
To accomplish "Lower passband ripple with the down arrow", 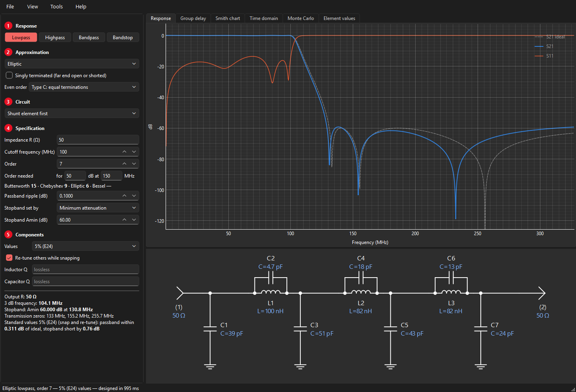I will 134,196.
